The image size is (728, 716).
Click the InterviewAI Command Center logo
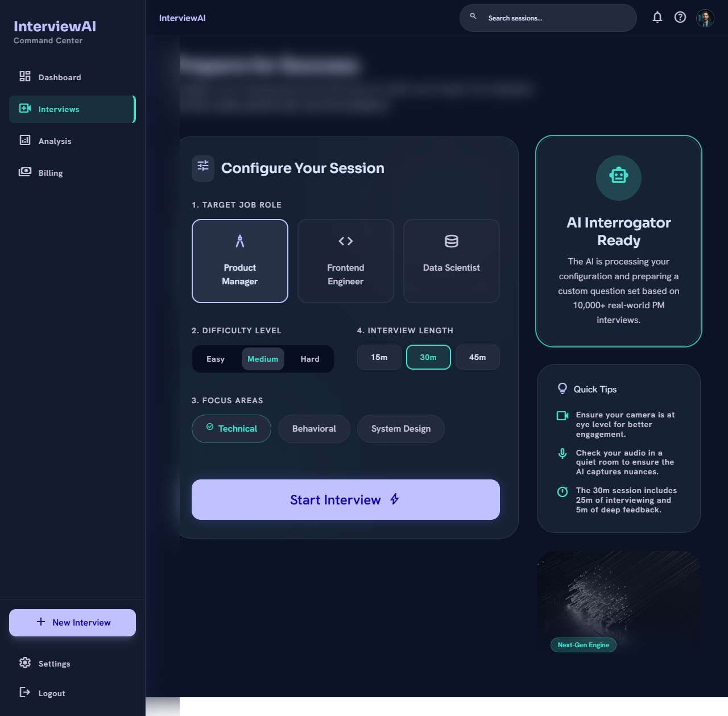[x=55, y=32]
